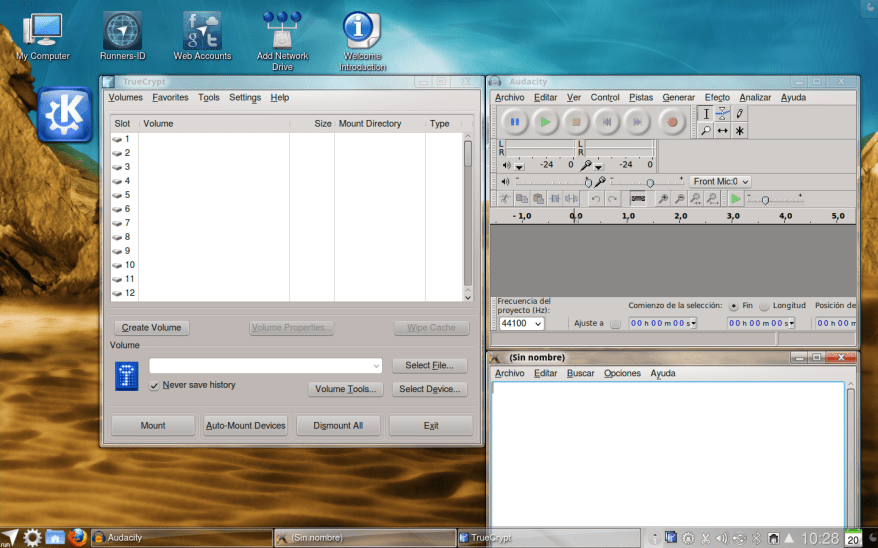Open selection start time format dropdown
This screenshot has height=548, width=878.
pos(694,323)
